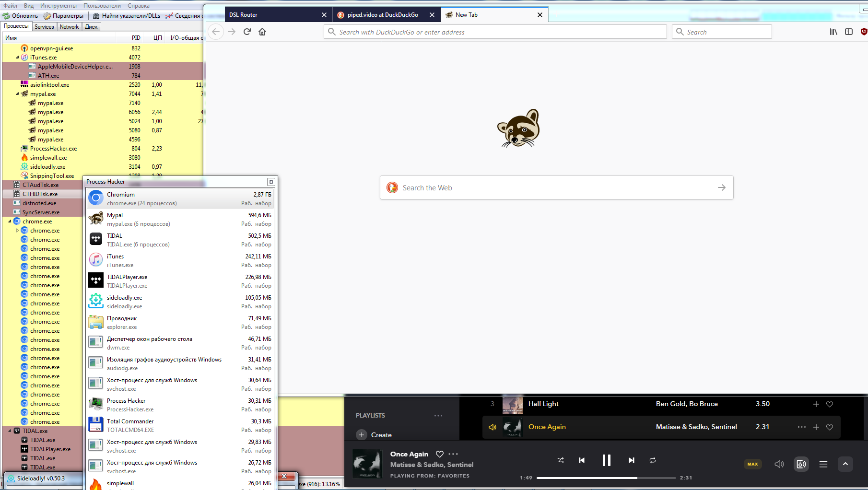Open album art thumbnail in TIDAL footer
Image resolution: width=868 pixels, height=490 pixels.
(x=367, y=464)
